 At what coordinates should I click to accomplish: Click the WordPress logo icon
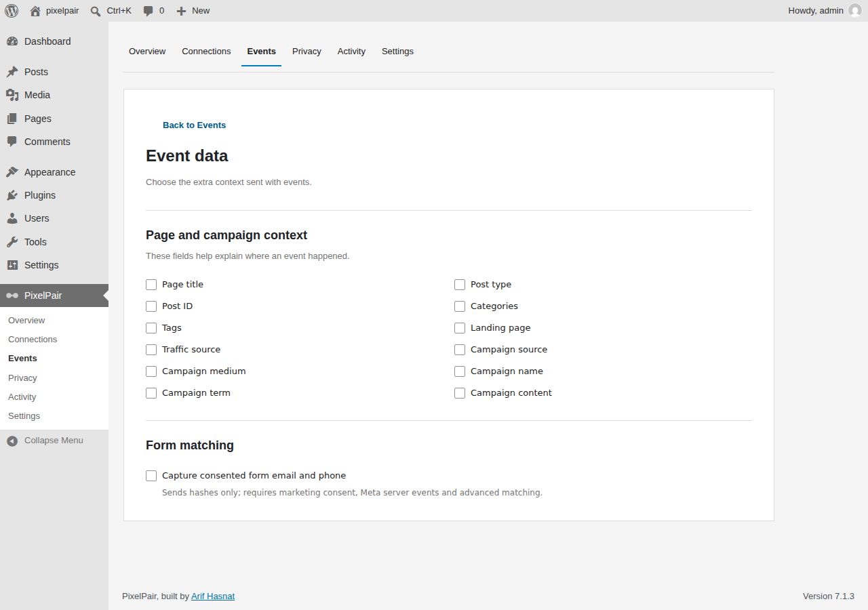[x=12, y=11]
